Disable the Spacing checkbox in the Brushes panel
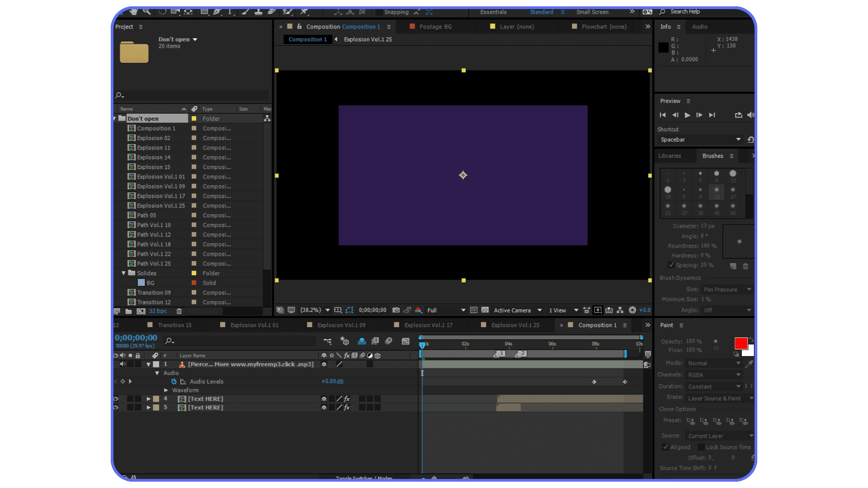Screen dimensions: 868x488 (x=672, y=265)
